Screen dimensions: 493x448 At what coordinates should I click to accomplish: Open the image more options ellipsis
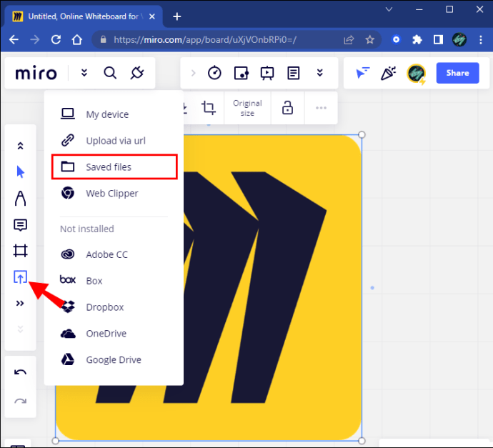click(321, 108)
